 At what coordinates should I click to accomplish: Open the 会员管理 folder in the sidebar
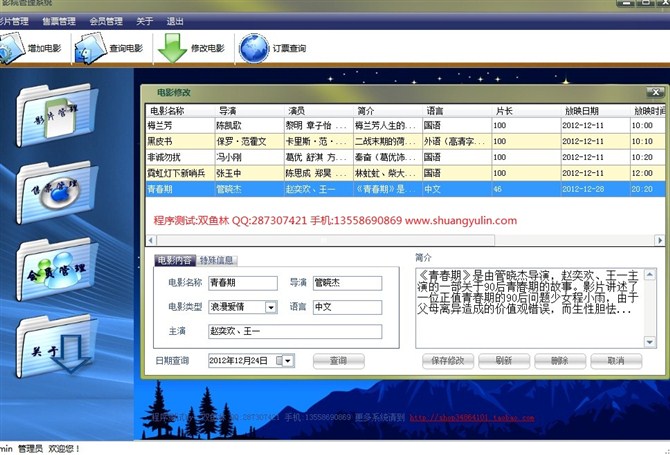(57, 269)
